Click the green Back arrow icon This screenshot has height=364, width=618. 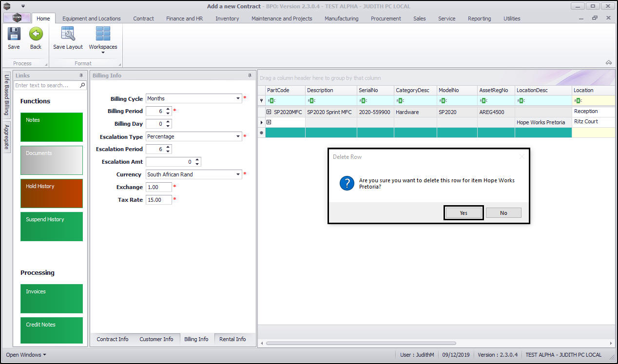click(36, 34)
